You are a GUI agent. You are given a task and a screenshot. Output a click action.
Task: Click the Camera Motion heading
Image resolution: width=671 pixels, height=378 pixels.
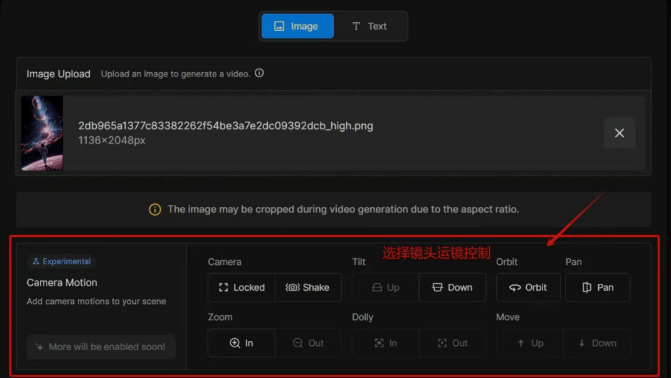[x=62, y=283]
